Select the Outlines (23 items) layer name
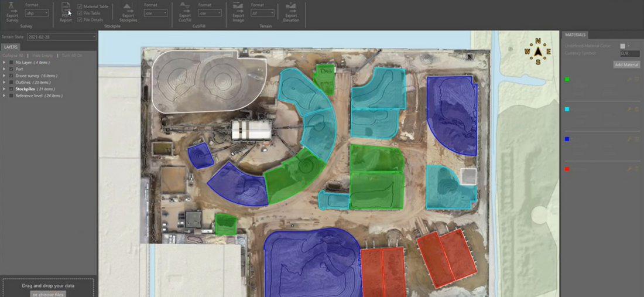 [x=33, y=82]
